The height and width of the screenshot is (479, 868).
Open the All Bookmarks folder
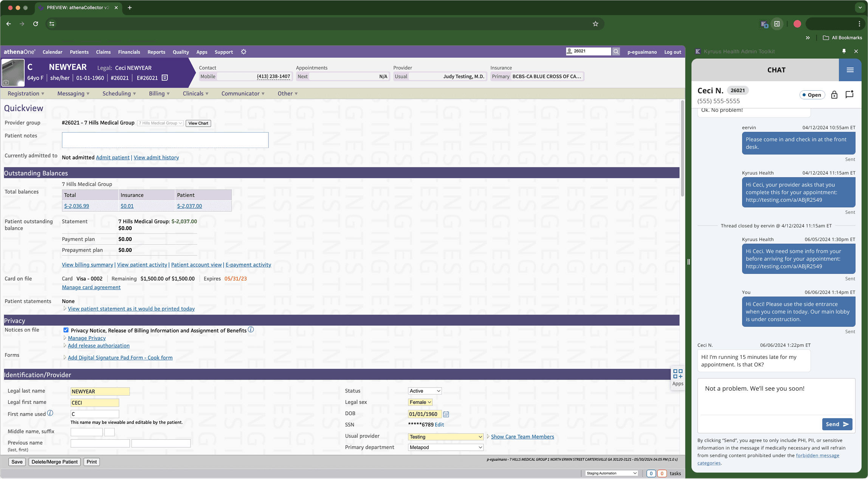click(842, 38)
